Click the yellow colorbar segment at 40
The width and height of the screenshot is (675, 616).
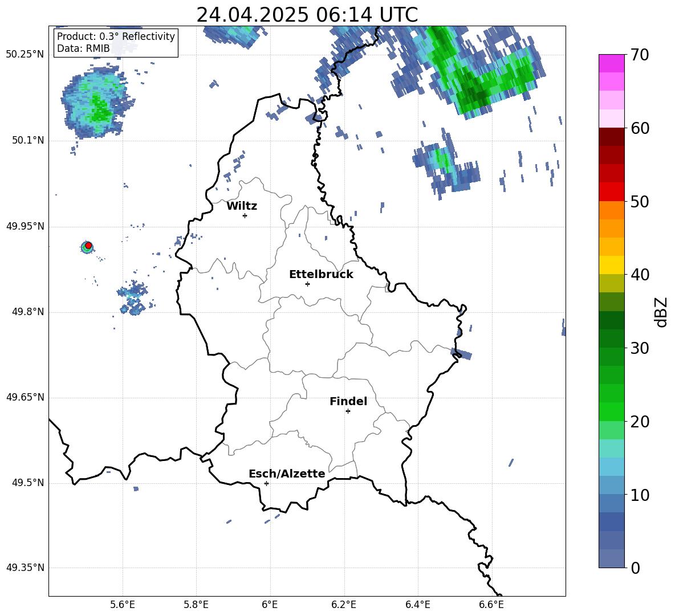pos(611,266)
